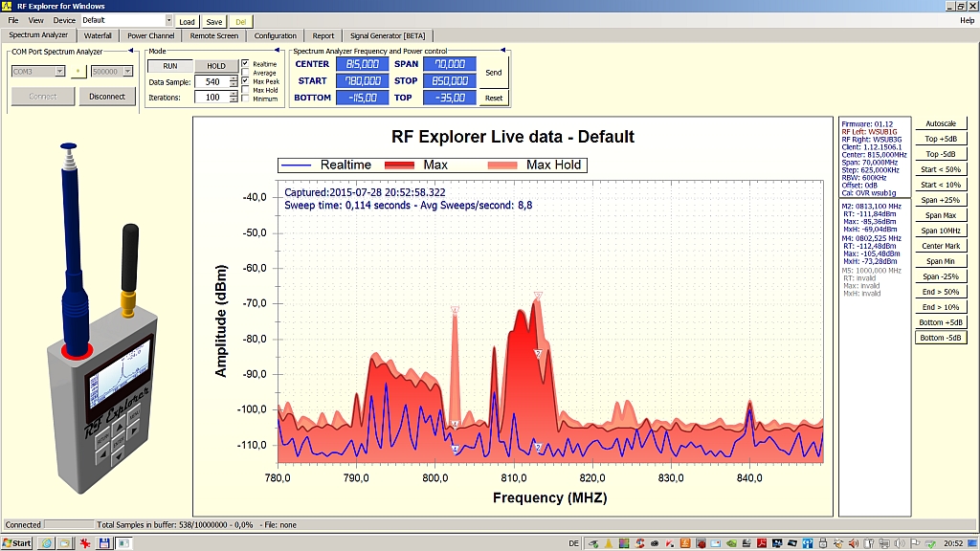
Task: Enable the Max Hold checkbox
Action: tap(245, 90)
